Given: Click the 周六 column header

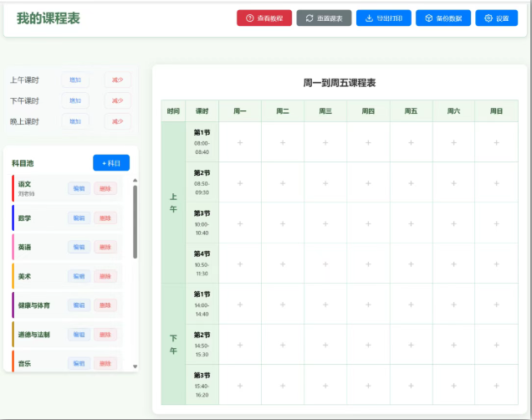Looking at the screenshot, I should 453,111.
